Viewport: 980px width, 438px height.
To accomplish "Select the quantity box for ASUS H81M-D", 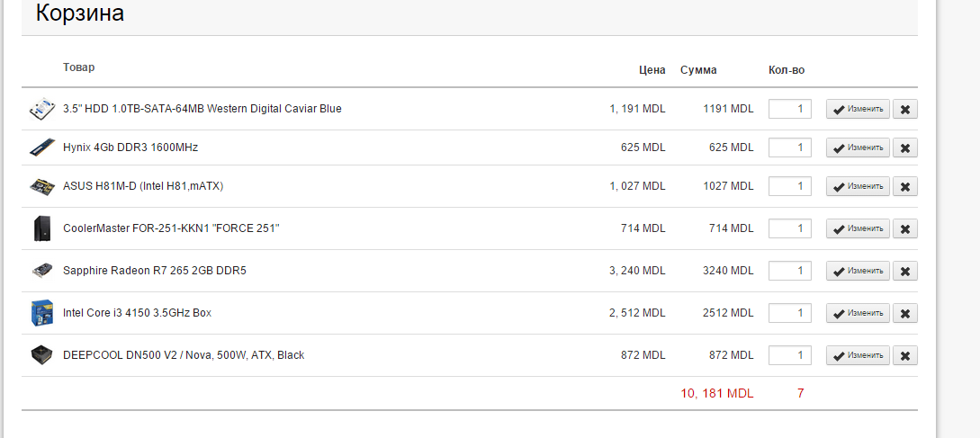I will coord(790,186).
